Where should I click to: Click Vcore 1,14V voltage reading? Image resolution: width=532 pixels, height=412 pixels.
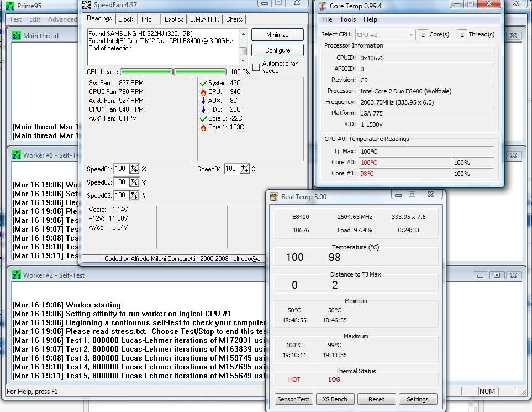(x=108, y=210)
